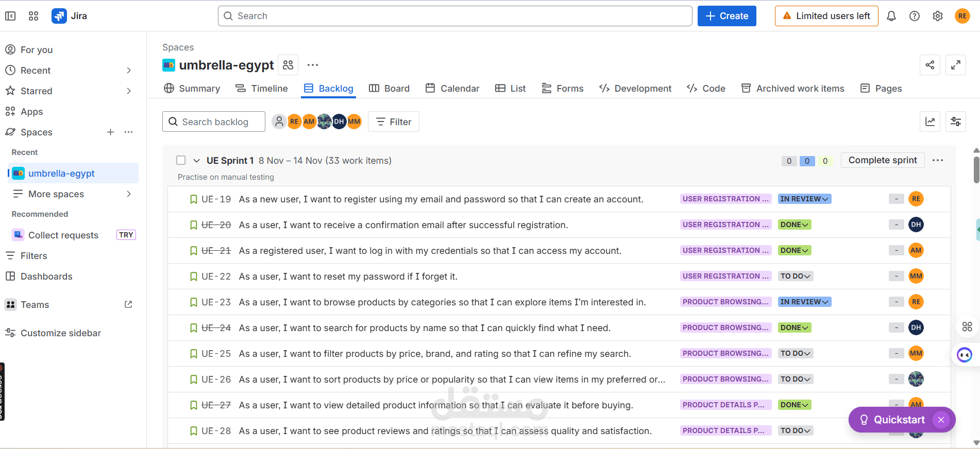Click the Complete sprint button
The height and width of the screenshot is (449, 980).
tap(883, 160)
